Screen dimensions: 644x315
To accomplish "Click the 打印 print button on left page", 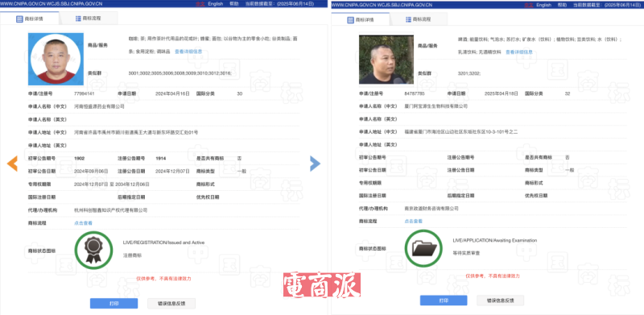I will [x=114, y=304].
